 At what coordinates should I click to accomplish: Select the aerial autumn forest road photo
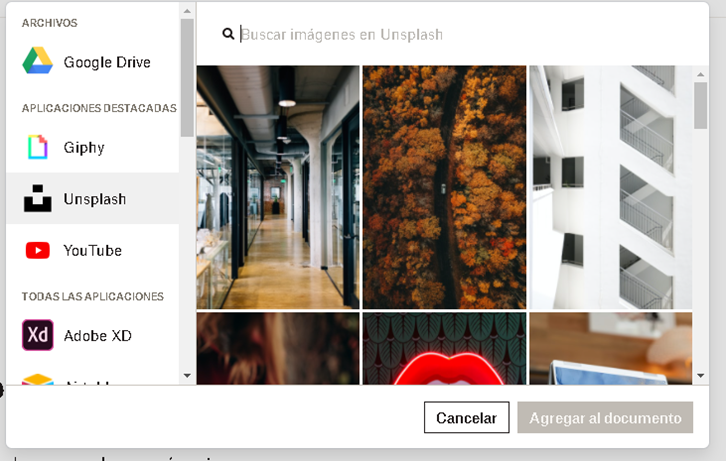(x=444, y=187)
